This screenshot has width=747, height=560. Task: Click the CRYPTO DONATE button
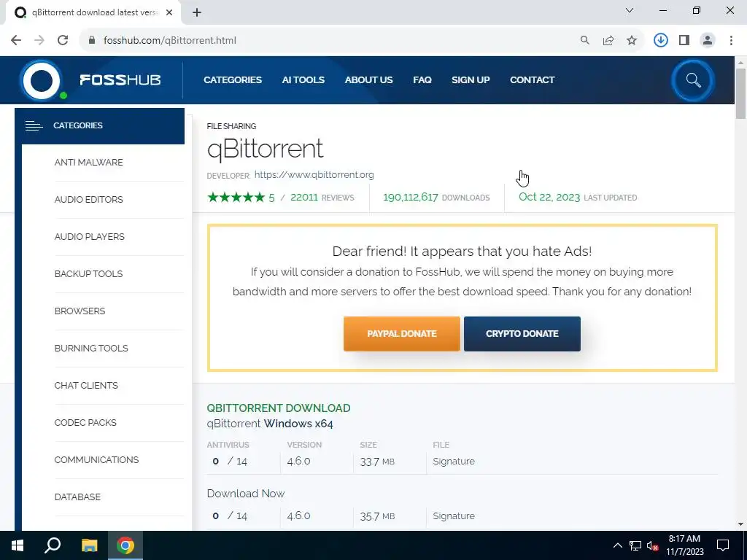point(522,334)
